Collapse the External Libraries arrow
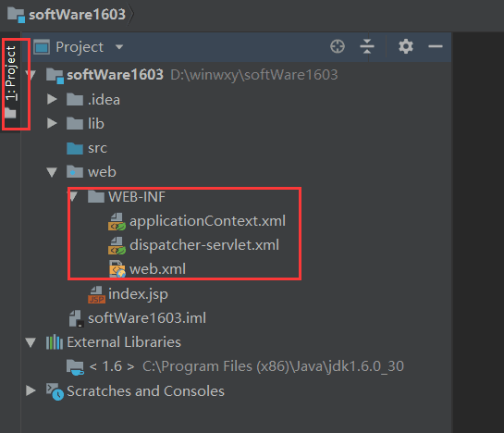The width and height of the screenshot is (504, 433). click(31, 342)
